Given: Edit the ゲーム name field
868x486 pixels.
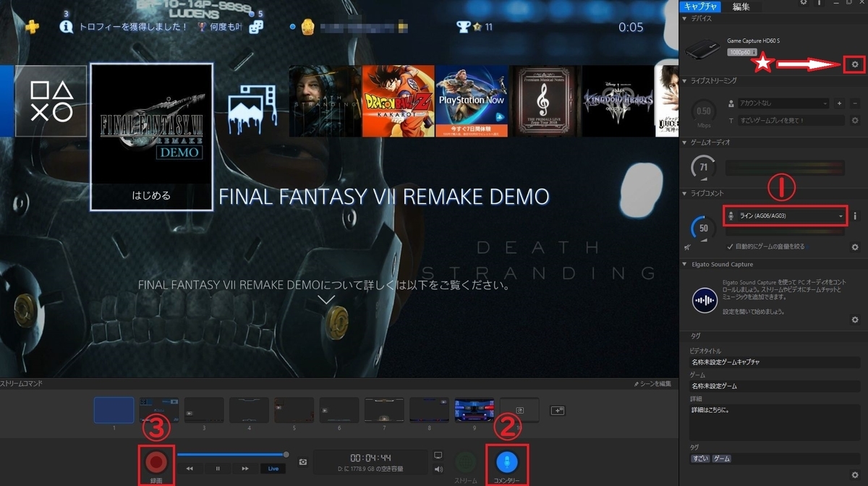Looking at the screenshot, I should (775, 385).
